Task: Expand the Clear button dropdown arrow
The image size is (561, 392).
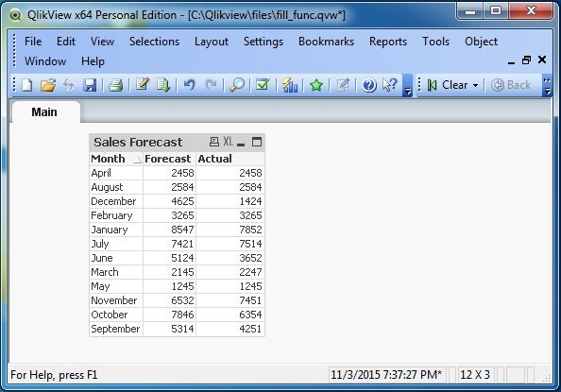Action: pyautogui.click(x=475, y=85)
